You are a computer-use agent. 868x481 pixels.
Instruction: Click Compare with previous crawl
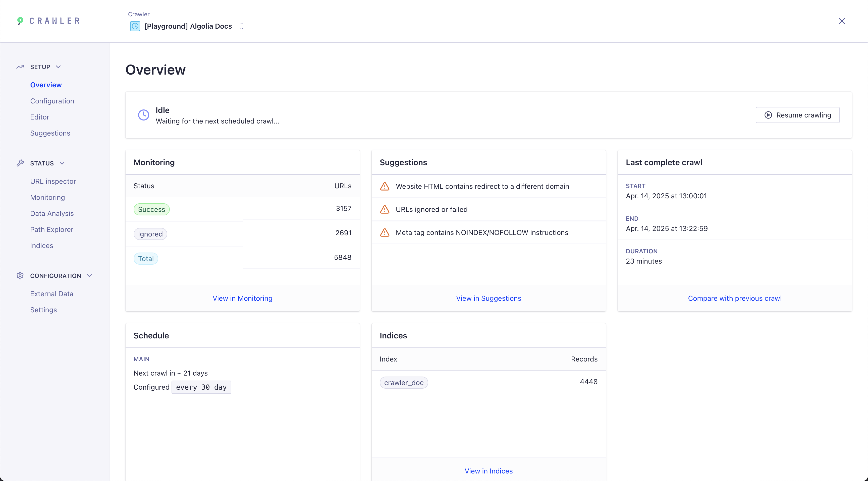tap(735, 298)
